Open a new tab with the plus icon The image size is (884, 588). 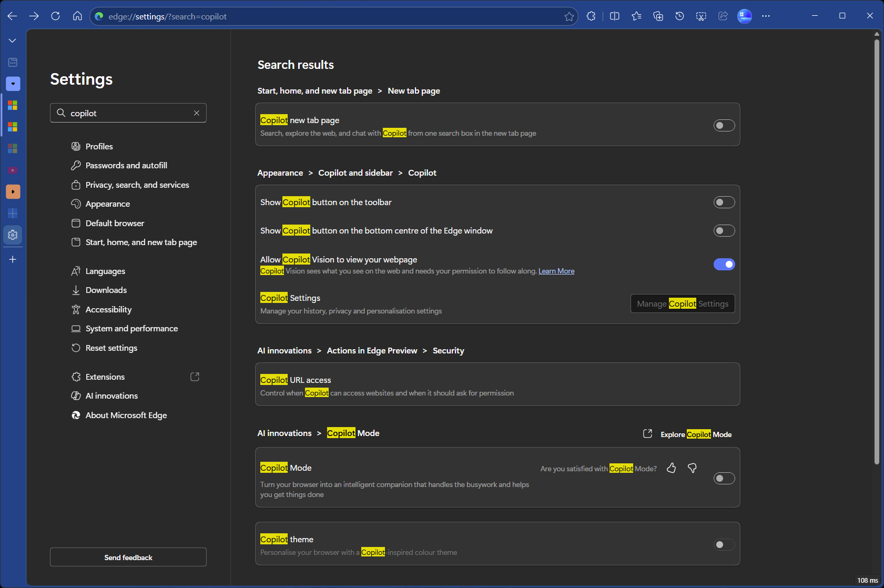[x=13, y=259]
